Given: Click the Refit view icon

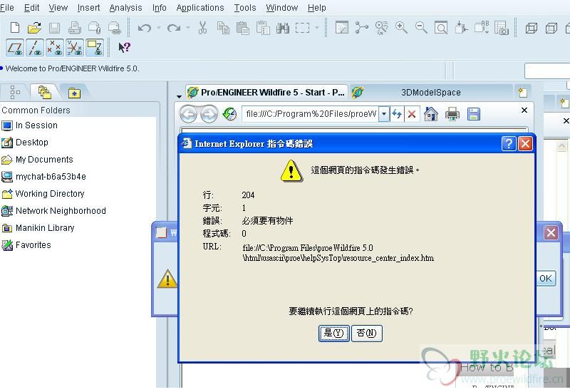Looking at the screenshot, I should (x=441, y=28).
